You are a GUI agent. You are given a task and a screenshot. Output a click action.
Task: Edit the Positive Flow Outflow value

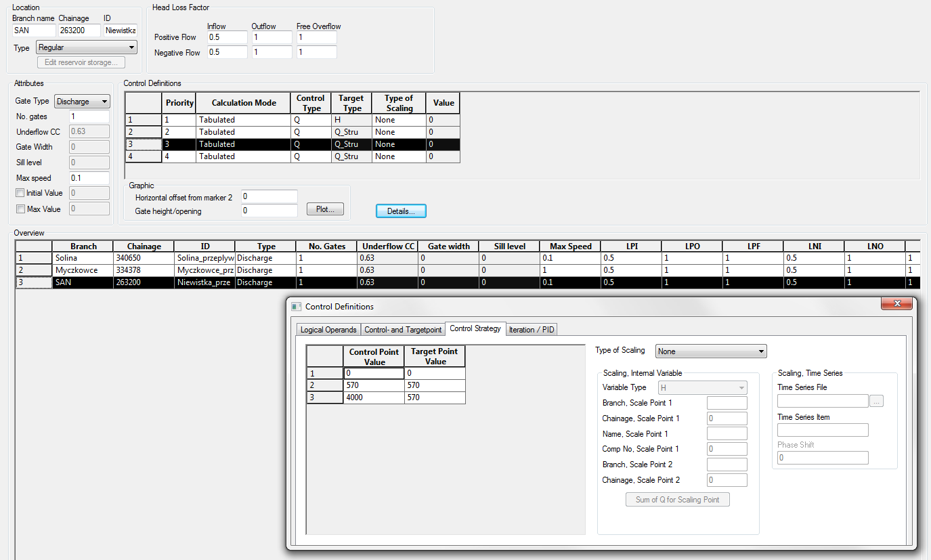(272, 37)
